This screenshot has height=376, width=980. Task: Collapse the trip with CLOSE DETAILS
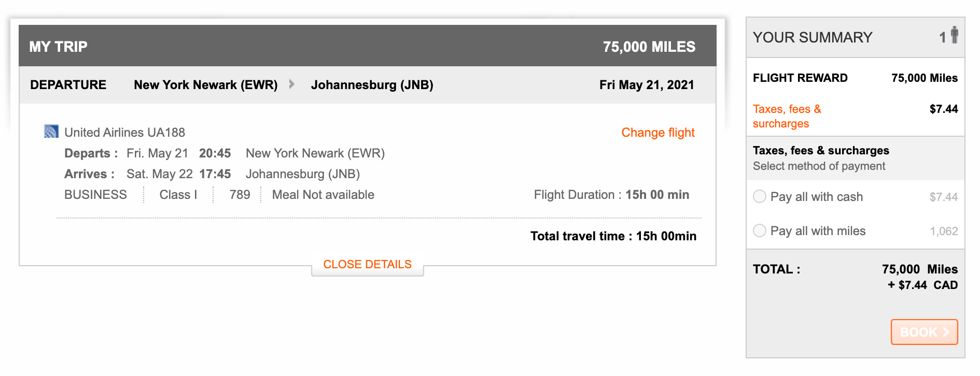tap(367, 265)
